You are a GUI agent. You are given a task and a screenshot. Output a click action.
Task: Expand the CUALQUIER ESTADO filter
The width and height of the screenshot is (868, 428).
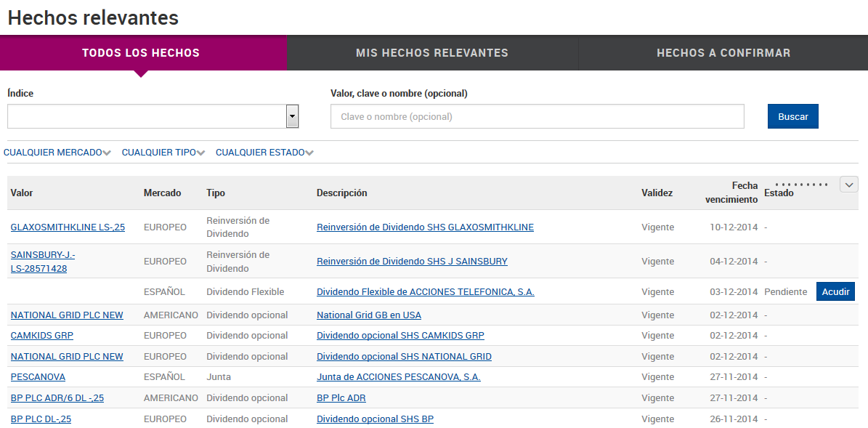(264, 153)
